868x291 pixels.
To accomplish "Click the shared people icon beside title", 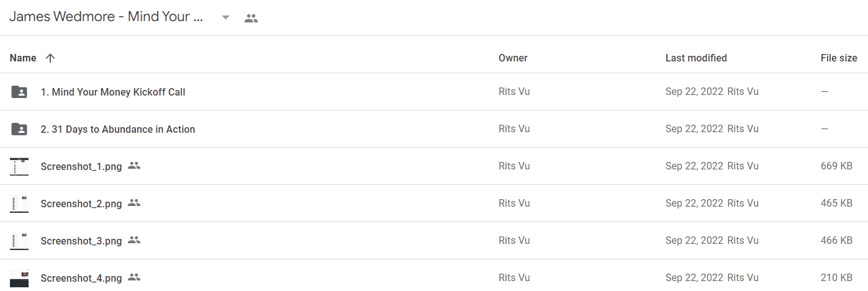I will pos(251,18).
